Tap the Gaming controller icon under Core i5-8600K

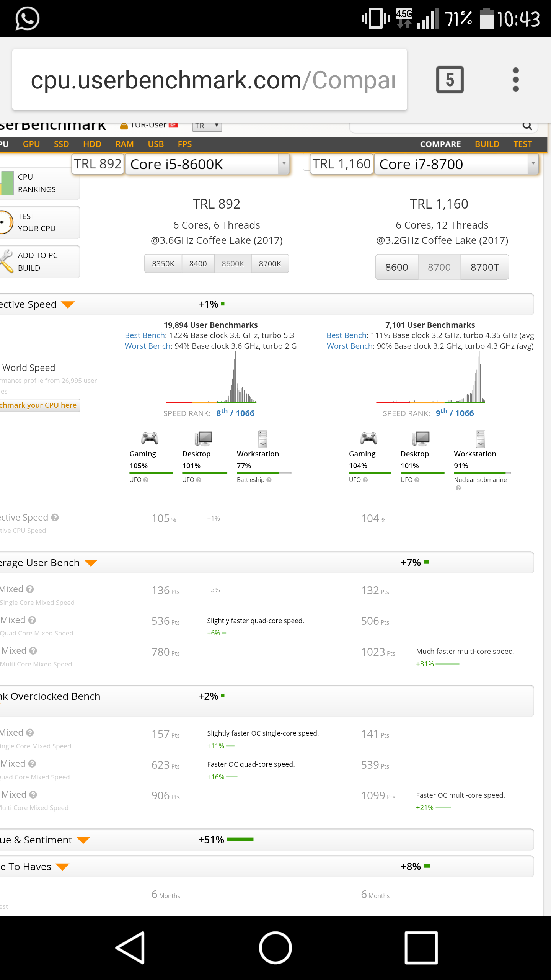coord(150,438)
